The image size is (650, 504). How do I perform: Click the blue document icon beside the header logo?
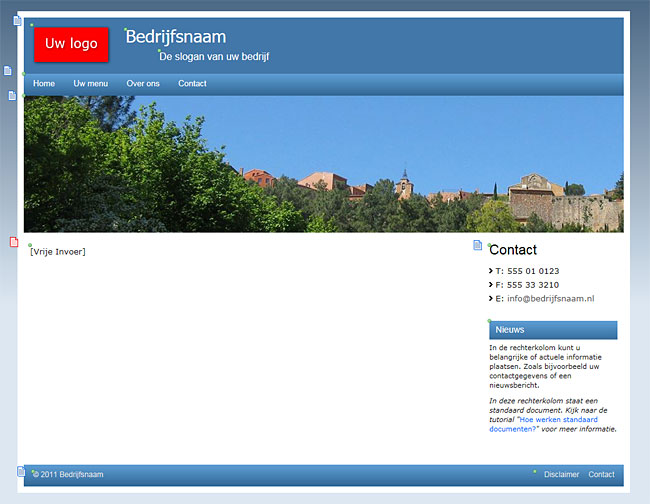(17, 20)
